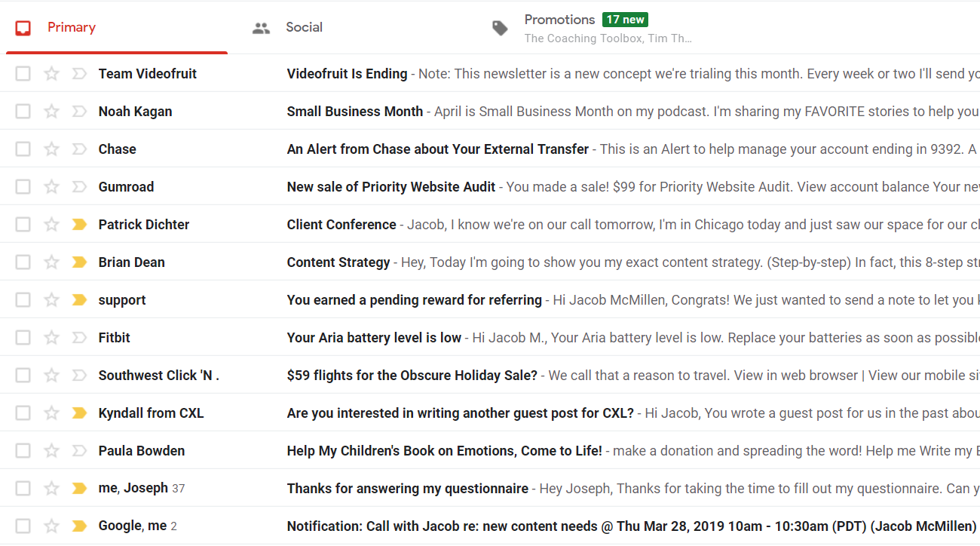Select the Fitbit email checkbox
The image size is (980, 546).
(x=23, y=337)
